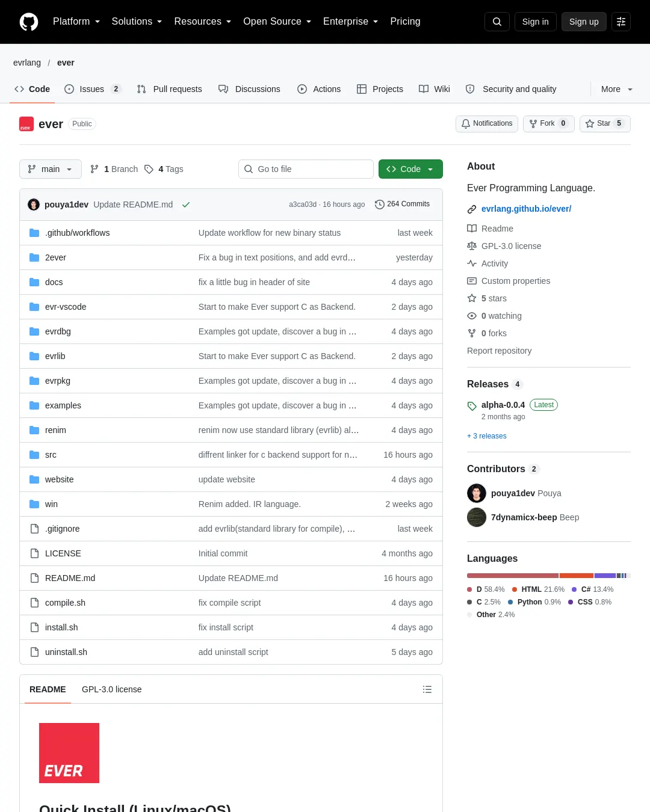Click folder icon next to evrdbg
The width and height of the screenshot is (650, 812).
tap(34, 331)
